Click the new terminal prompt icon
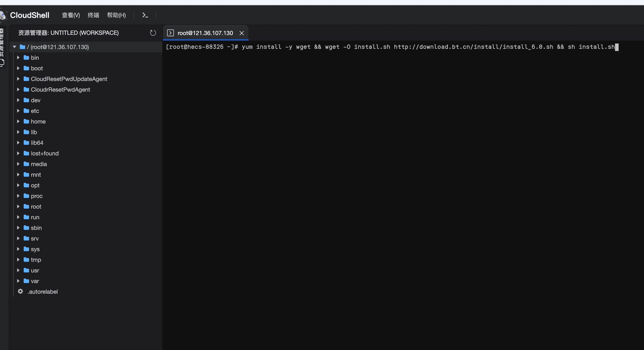The height and width of the screenshot is (350, 644). [x=145, y=15]
